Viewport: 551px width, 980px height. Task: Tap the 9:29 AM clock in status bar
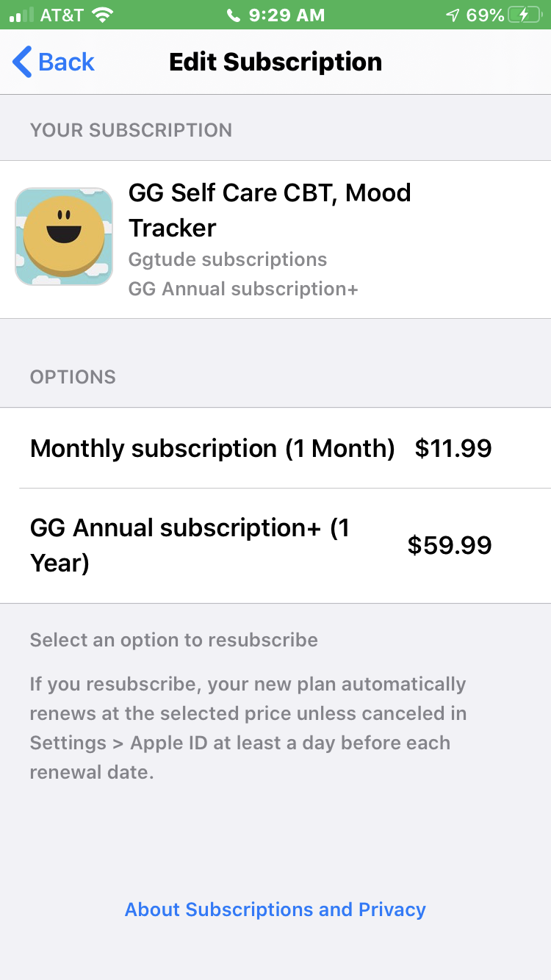tap(286, 15)
